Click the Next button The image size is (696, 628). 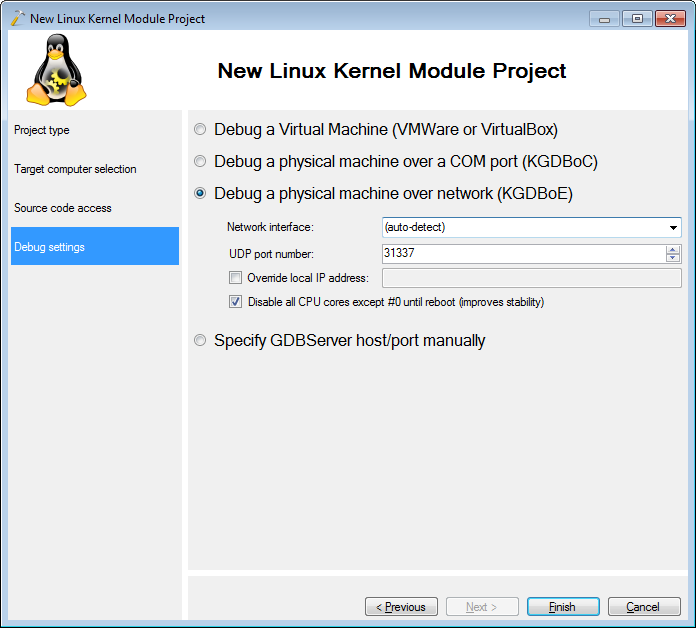[x=482, y=606]
